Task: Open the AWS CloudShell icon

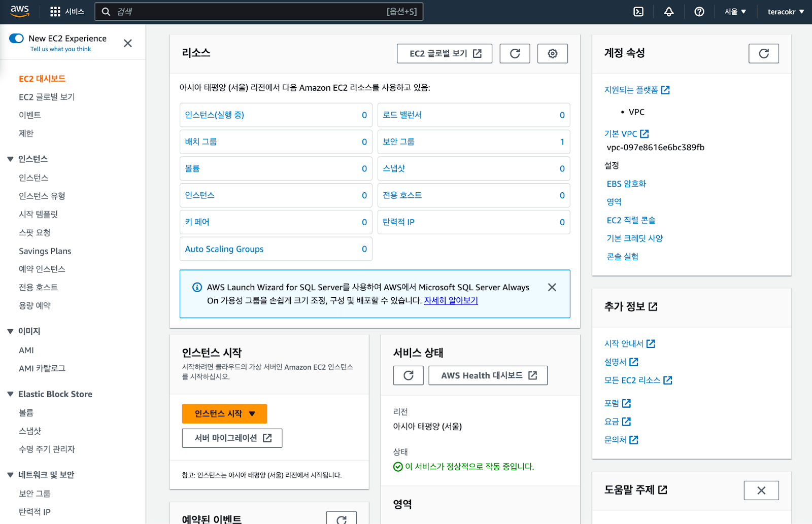Action: (638, 12)
